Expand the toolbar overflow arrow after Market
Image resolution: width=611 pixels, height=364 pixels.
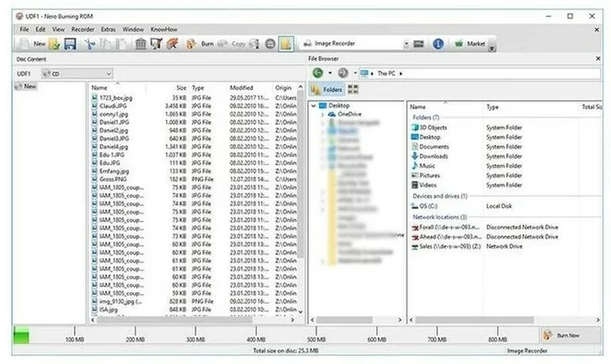tap(492, 48)
